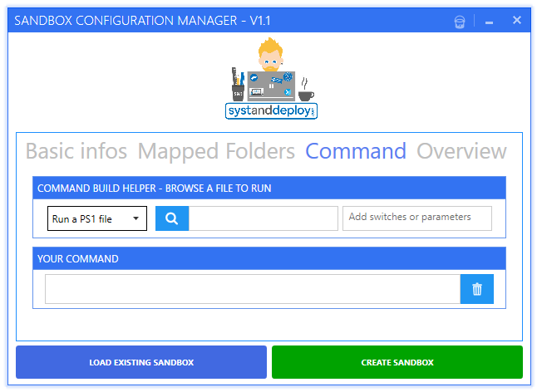537x392 pixels.
Task: Switch to the Mapped Folders tab
Action: pyautogui.click(x=216, y=151)
